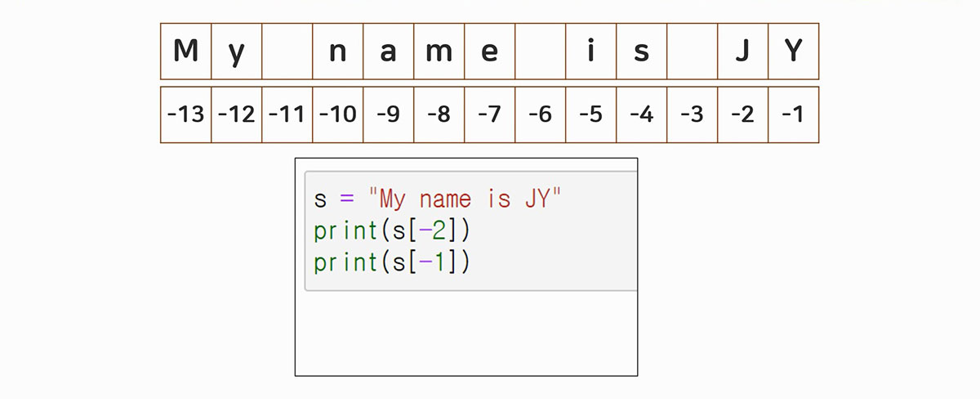Image resolution: width=980 pixels, height=399 pixels.
Task: Click the index cell "-1"
Action: tap(794, 114)
